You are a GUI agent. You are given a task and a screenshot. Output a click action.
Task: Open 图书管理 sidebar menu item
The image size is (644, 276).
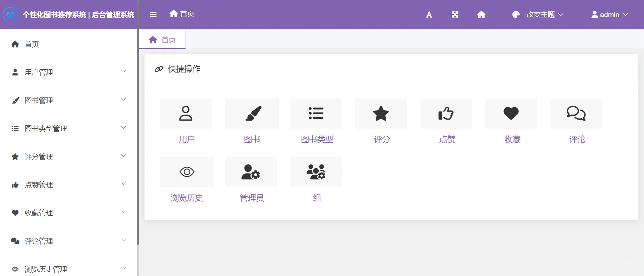[x=68, y=100]
